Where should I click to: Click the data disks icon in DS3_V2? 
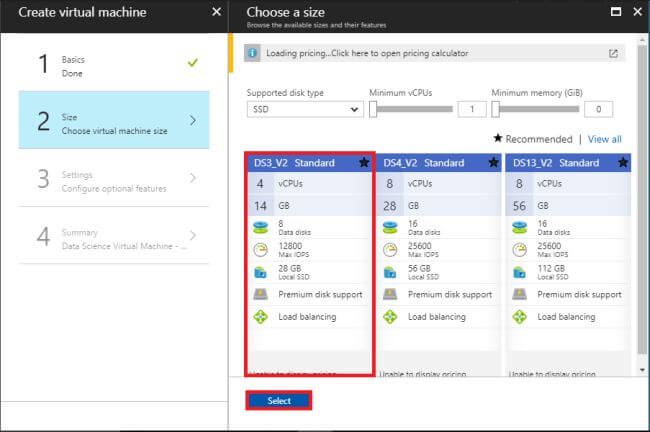pos(261,228)
